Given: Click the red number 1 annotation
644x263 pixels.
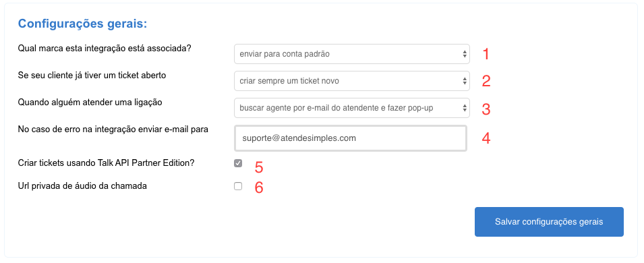Looking at the screenshot, I should click(486, 54).
